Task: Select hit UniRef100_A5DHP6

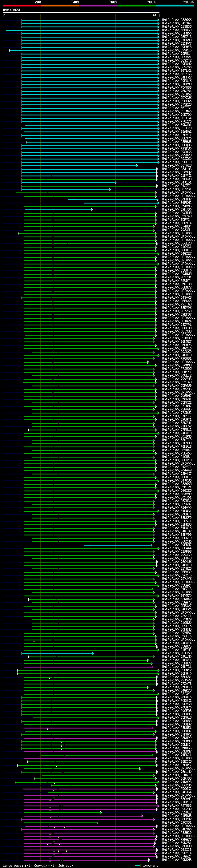Action: click(177, 345)
